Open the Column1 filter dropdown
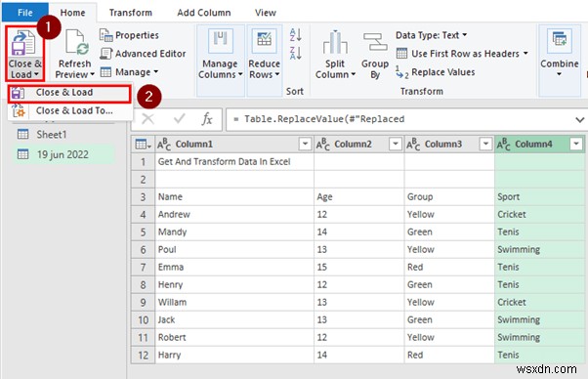This screenshot has height=379, width=588. pos(305,144)
